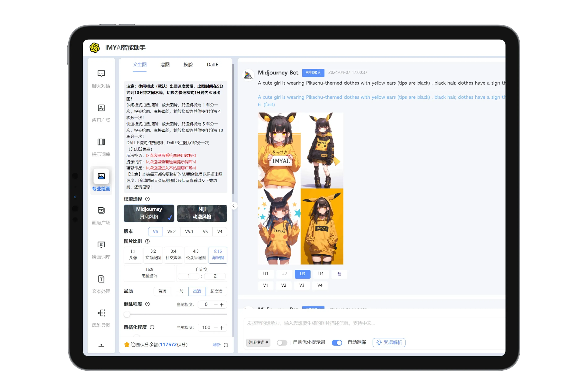Click the V4 variation button
The height and width of the screenshot is (371, 588).
[x=320, y=285]
